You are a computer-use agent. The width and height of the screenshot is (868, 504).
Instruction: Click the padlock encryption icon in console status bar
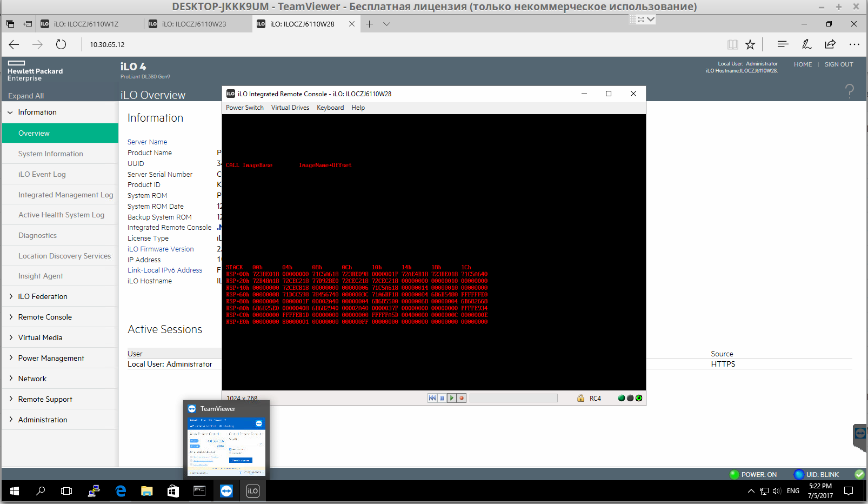click(580, 398)
